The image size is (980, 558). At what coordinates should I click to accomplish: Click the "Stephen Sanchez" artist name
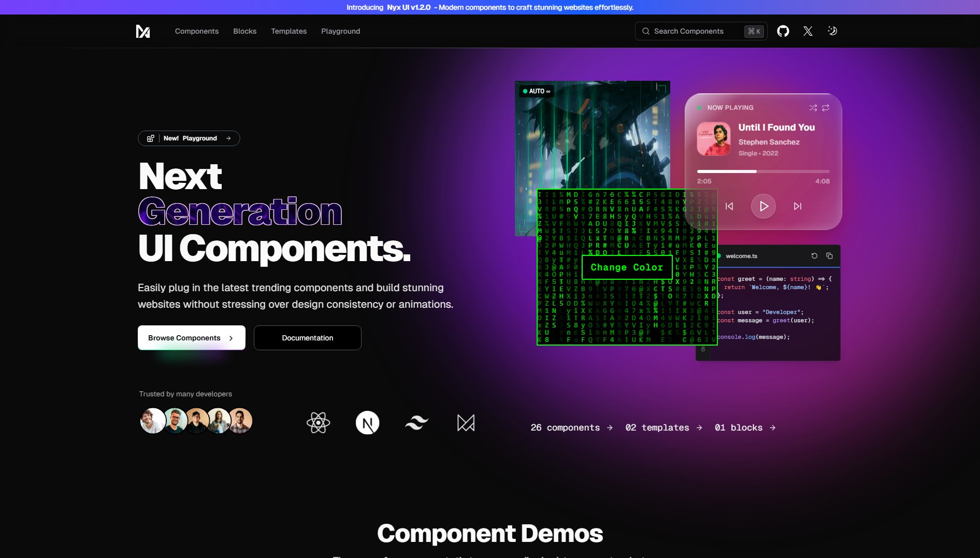coord(769,142)
